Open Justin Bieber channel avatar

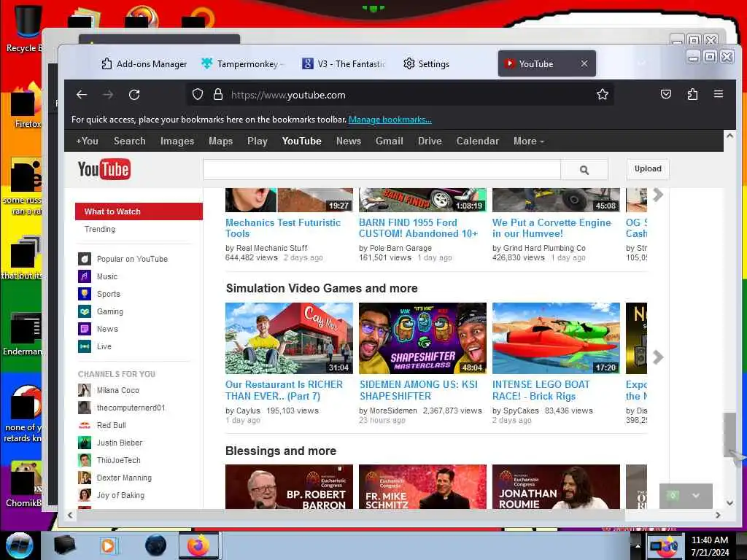click(85, 443)
